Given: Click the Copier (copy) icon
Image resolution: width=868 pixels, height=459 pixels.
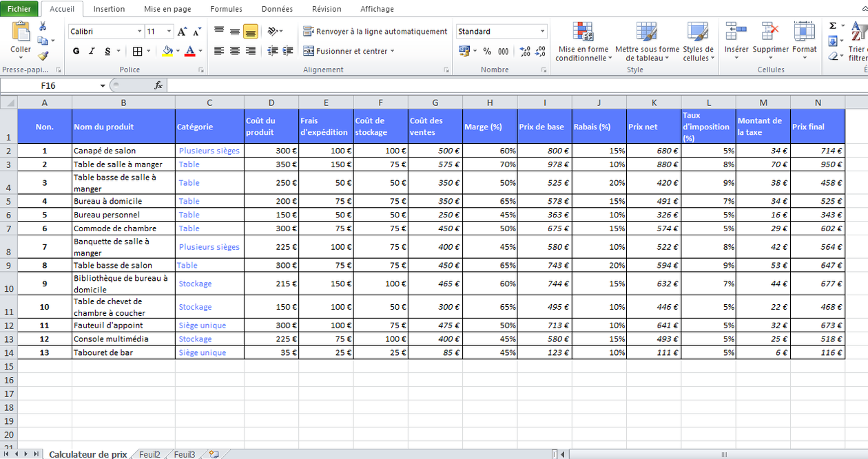Looking at the screenshot, I should pos(41,41).
